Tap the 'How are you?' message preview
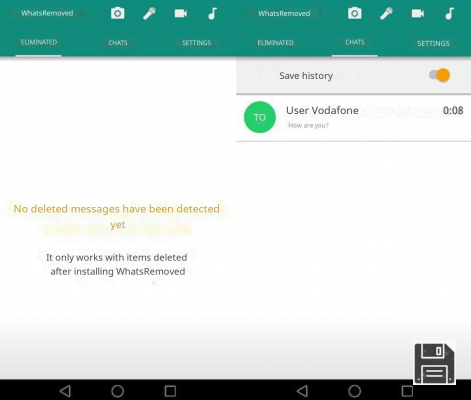Viewport: 471px width, 400px height. point(308,125)
